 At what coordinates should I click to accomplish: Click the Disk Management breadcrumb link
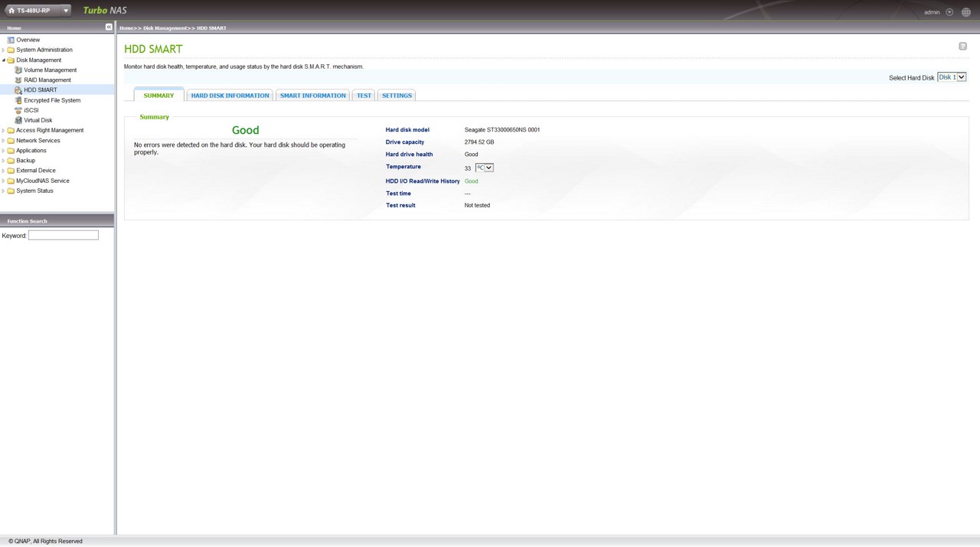[x=165, y=28]
